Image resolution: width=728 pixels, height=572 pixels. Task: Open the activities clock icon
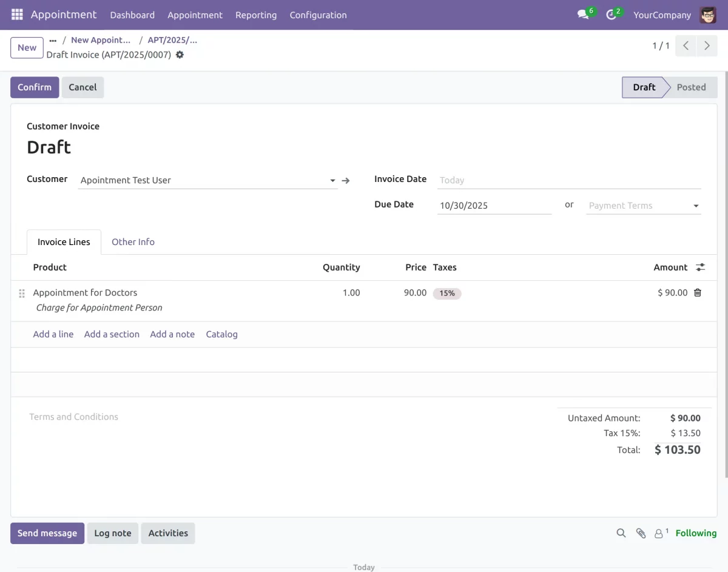pyautogui.click(x=610, y=15)
